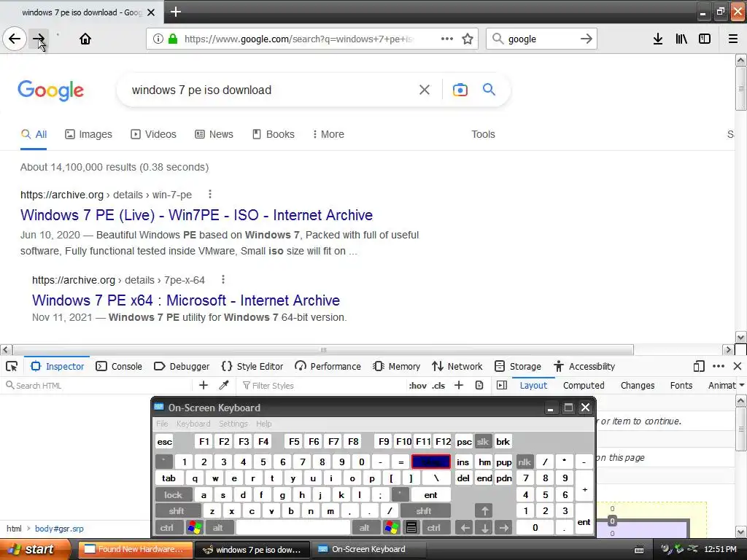Open the Library icon in Firefox toolbar
The image size is (747, 560).
681,39
